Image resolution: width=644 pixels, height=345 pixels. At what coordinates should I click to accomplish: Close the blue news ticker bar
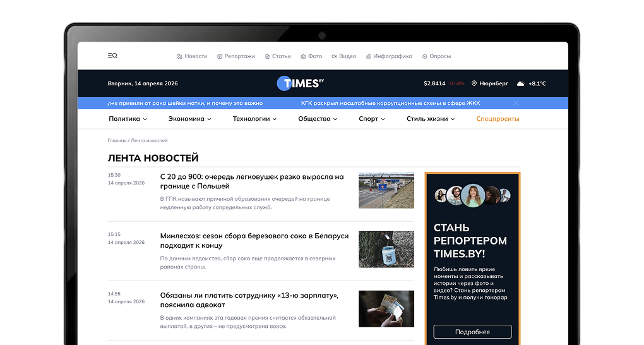515,103
